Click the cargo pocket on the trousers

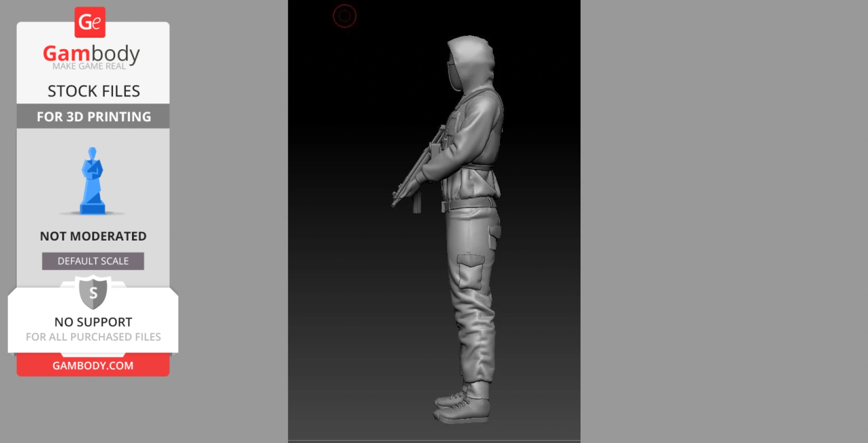pos(470,269)
